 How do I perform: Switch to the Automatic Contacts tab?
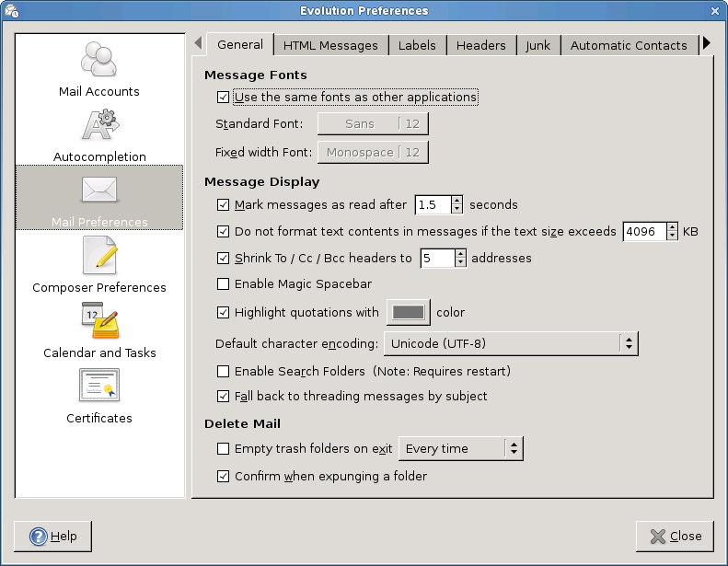coord(629,45)
